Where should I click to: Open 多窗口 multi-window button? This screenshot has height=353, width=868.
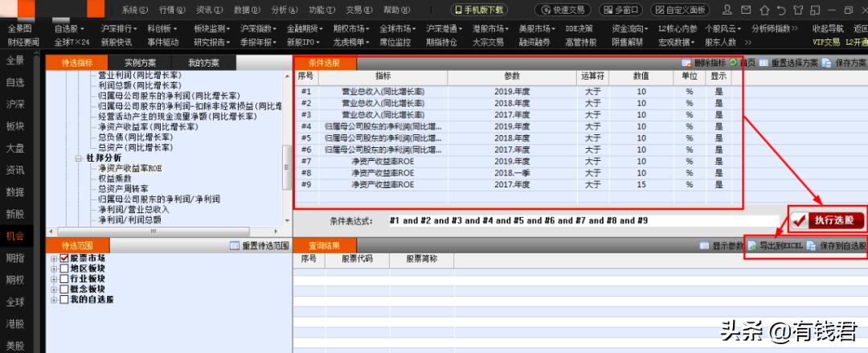pos(620,10)
